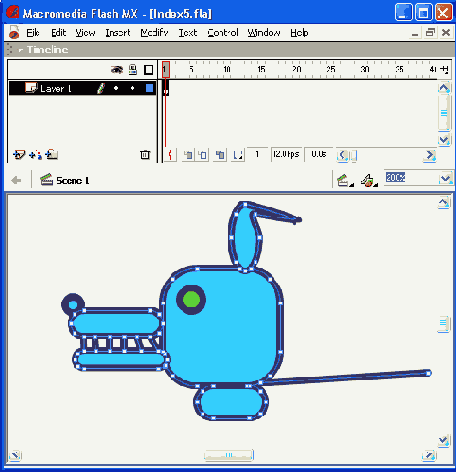Enable Onion Skin Outlines

tap(203, 155)
